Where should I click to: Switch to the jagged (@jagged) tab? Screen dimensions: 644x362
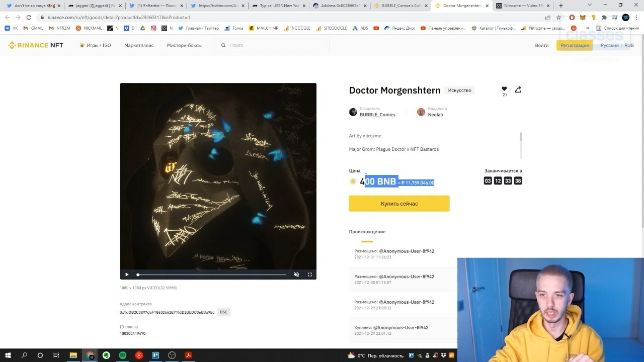point(95,6)
